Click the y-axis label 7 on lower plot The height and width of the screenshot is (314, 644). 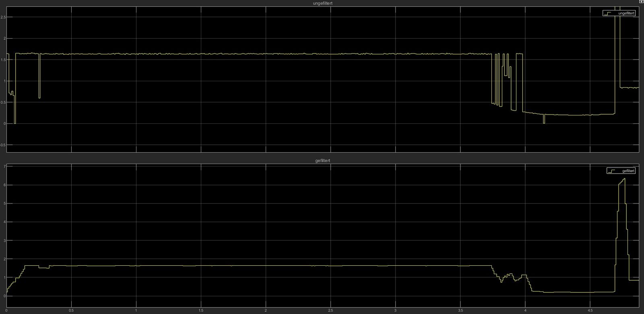[x=4, y=166]
